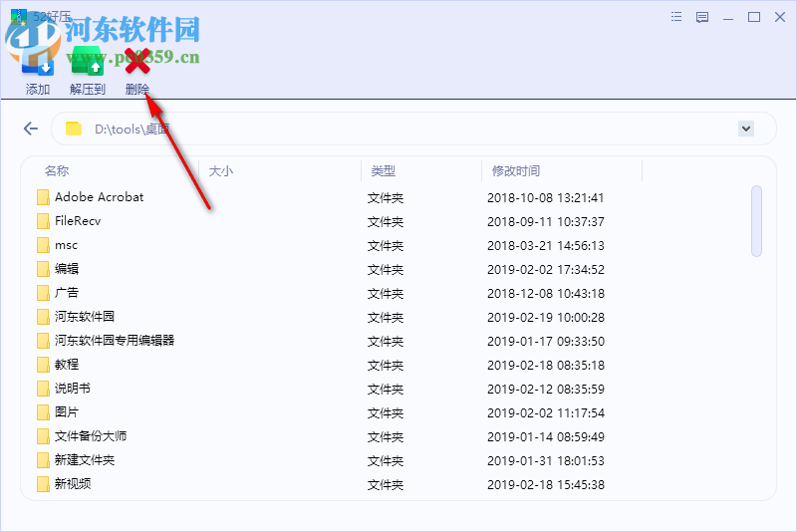Click the 图片 folder name

tap(67, 412)
